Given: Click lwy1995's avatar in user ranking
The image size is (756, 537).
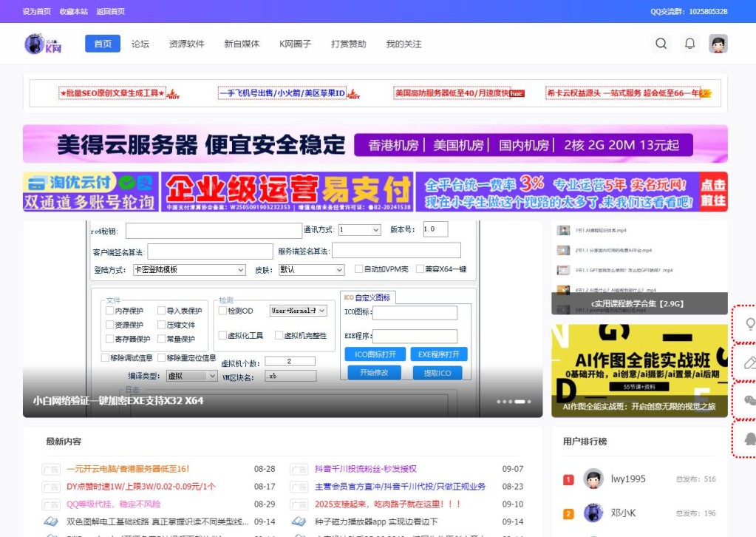Looking at the screenshot, I should pos(593,479).
